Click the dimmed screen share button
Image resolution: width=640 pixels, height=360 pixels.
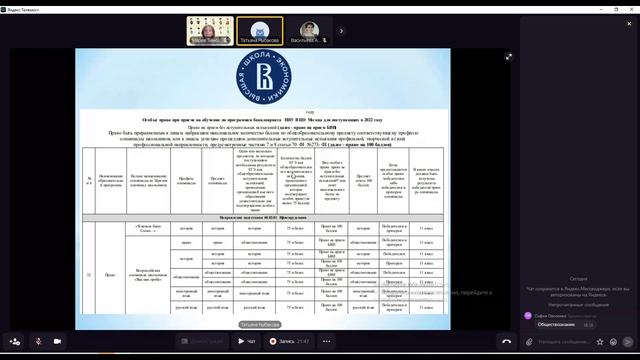coord(202,341)
